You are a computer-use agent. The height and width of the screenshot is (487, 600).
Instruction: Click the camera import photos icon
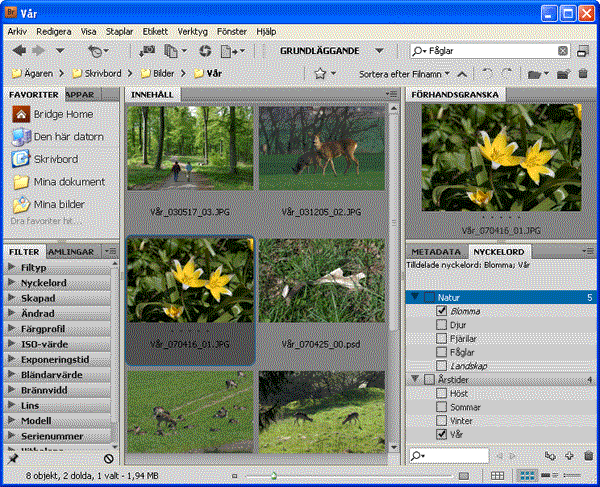[148, 50]
